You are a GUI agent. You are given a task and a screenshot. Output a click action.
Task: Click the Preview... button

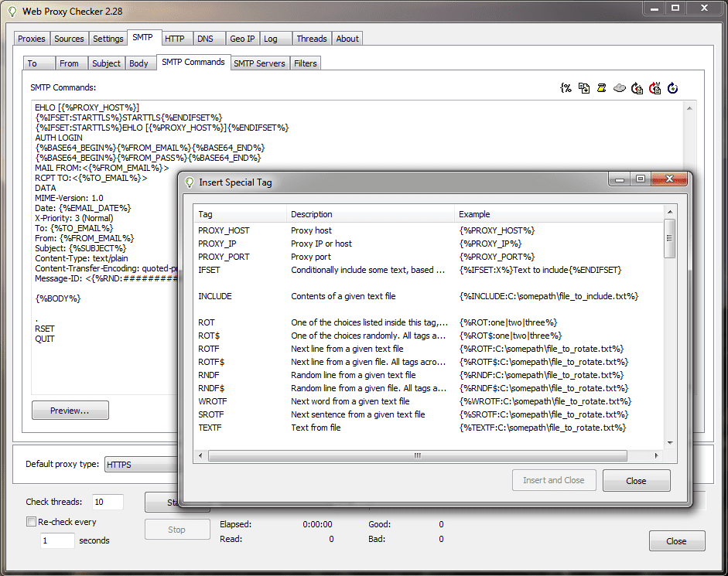(70, 411)
